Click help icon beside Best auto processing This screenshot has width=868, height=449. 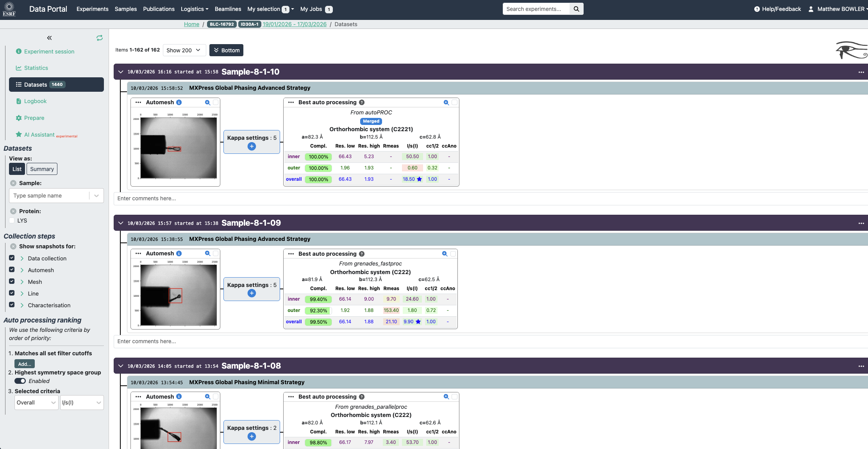coord(362,102)
